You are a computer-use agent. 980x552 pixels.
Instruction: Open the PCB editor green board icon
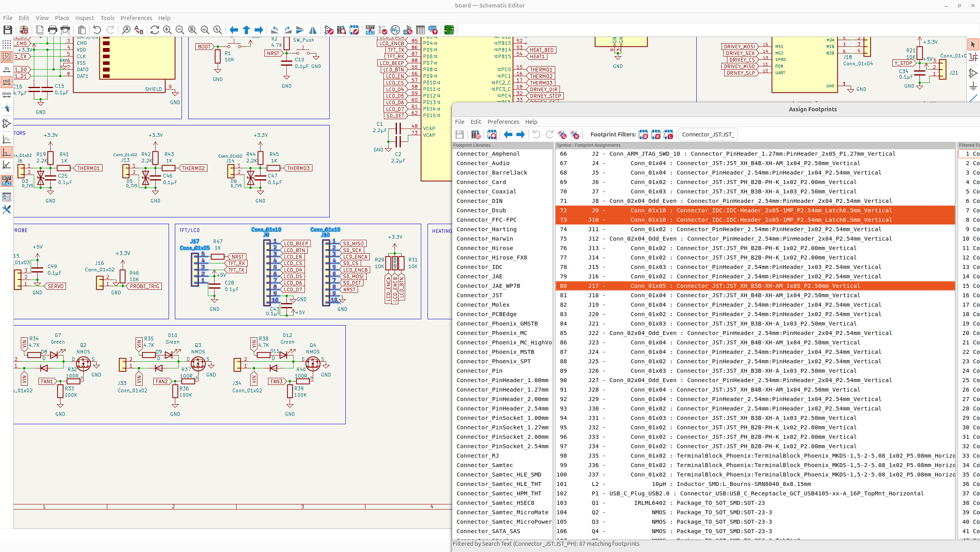tap(449, 30)
